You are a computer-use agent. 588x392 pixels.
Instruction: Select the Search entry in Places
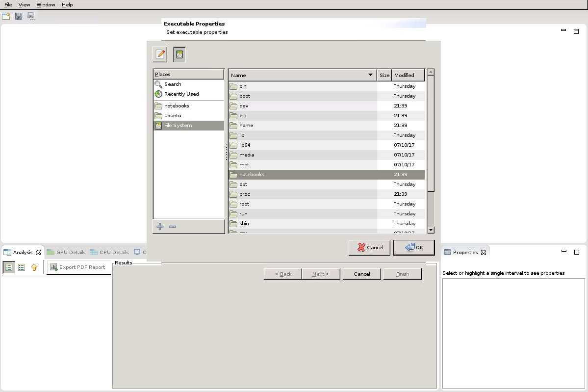click(172, 84)
